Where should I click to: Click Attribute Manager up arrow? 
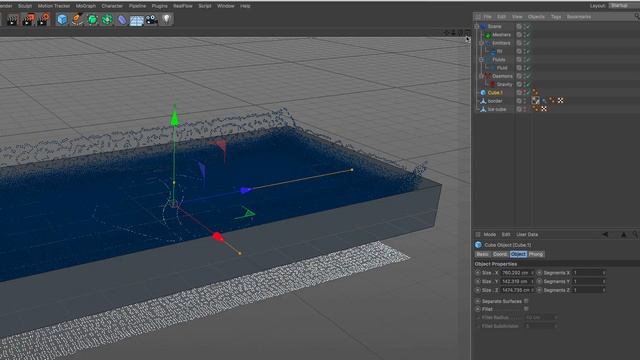(623, 234)
